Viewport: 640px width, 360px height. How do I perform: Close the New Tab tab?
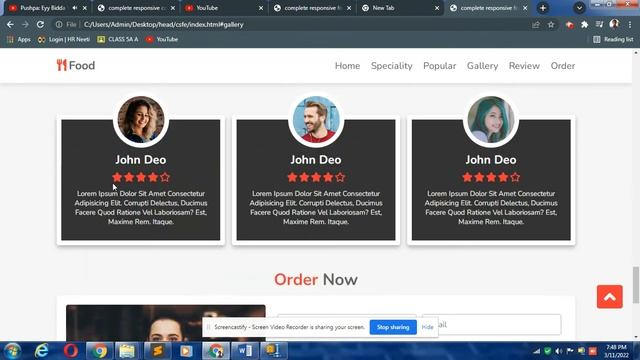point(437,8)
